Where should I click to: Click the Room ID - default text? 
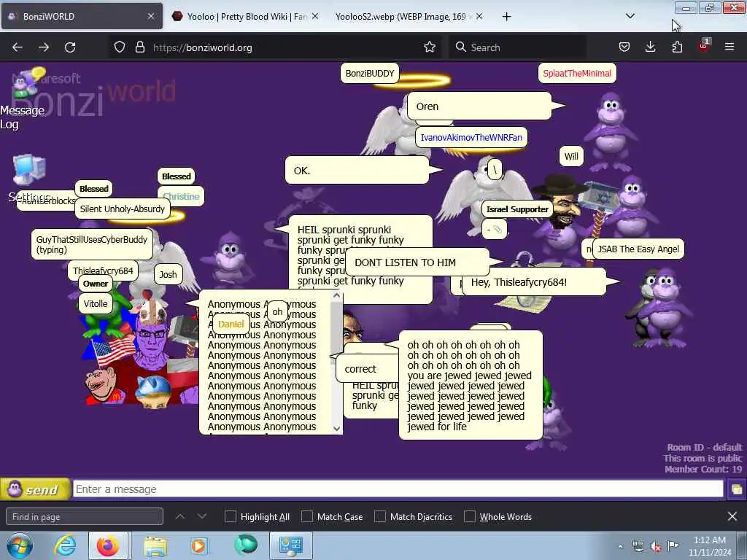pyautogui.click(x=704, y=447)
